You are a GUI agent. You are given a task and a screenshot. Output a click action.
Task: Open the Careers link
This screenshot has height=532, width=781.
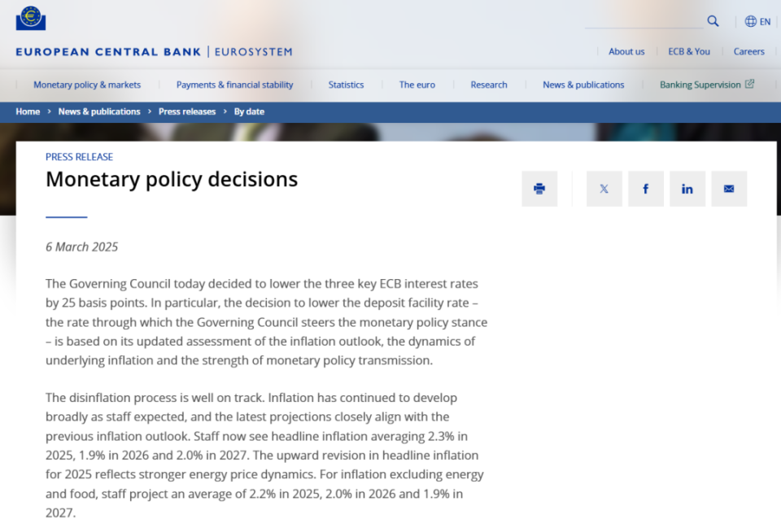coord(748,51)
